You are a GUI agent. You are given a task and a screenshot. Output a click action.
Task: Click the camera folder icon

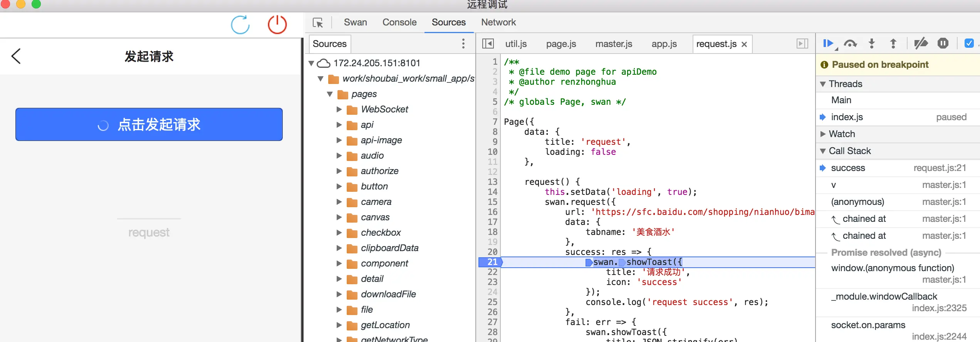(352, 202)
